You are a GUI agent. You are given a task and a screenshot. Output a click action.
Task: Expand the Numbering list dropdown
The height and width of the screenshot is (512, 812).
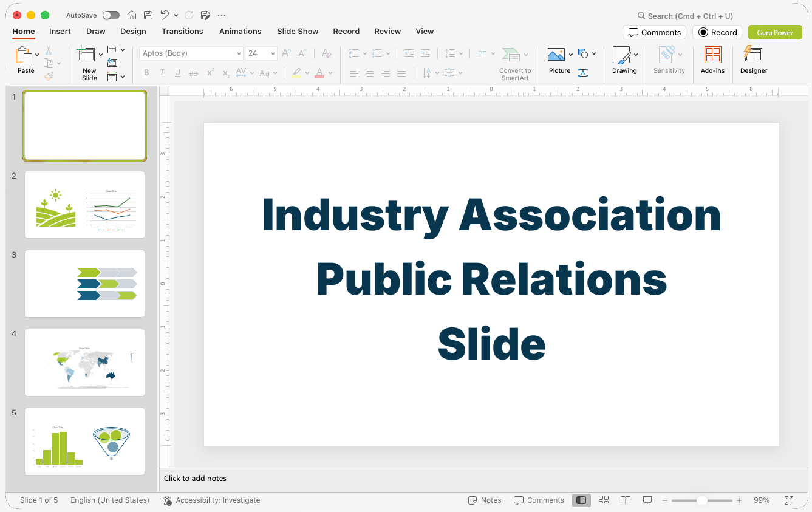click(x=388, y=53)
